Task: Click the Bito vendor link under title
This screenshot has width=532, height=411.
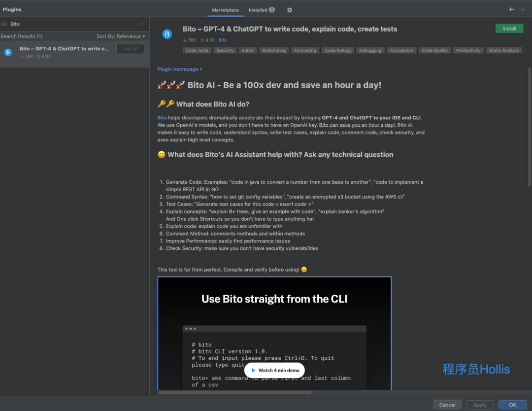Action: (x=223, y=40)
